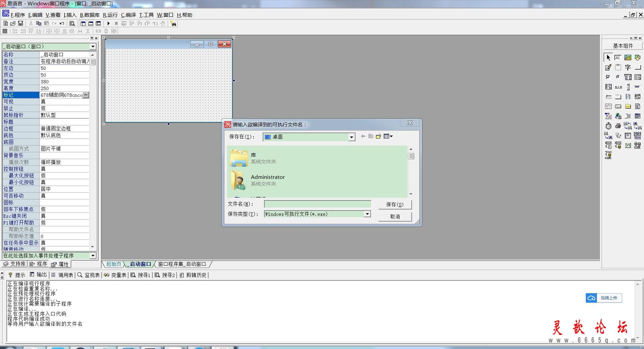Switch to the 起始页 tab
The width and height of the screenshot is (644, 349).
click(x=114, y=264)
